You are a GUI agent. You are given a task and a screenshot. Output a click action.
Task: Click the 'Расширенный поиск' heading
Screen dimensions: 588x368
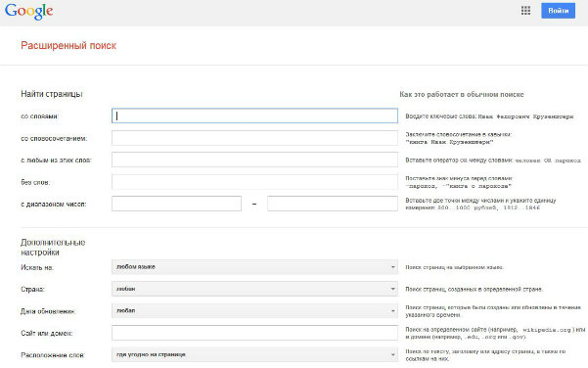[x=68, y=46]
